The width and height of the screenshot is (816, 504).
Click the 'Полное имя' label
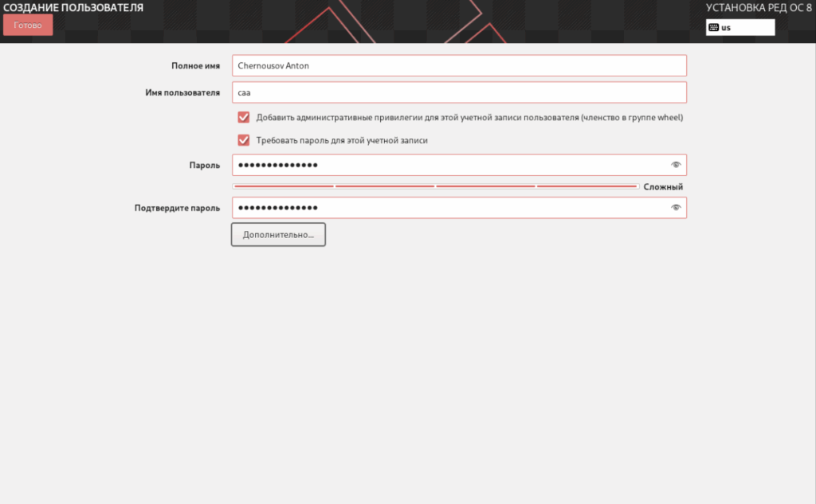point(195,66)
